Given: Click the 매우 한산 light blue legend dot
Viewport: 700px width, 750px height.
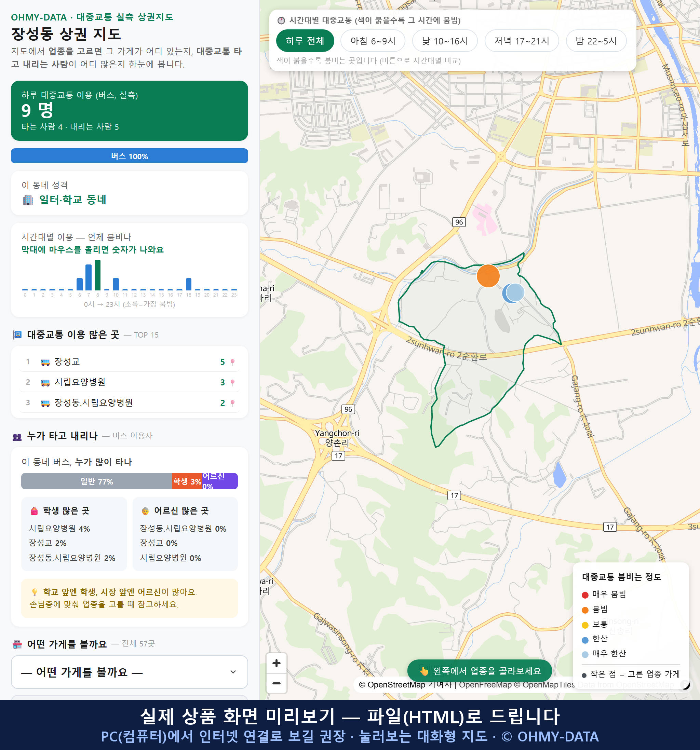Looking at the screenshot, I should [585, 655].
